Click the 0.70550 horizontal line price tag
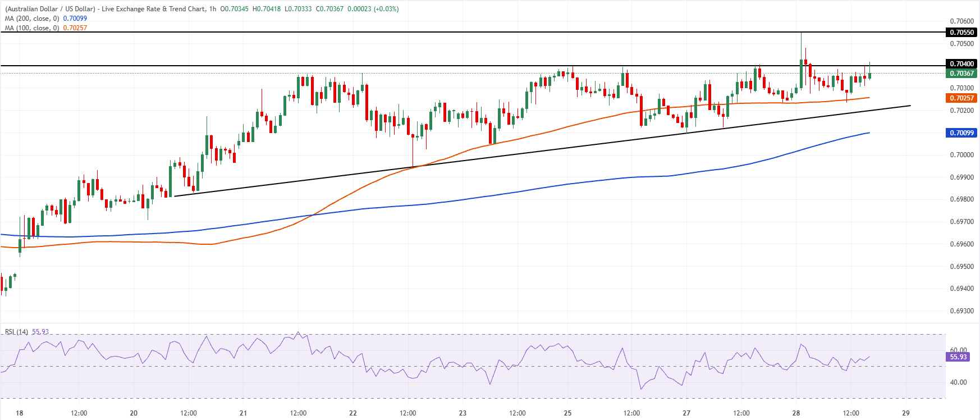This screenshot has width=980, height=420. point(961,33)
